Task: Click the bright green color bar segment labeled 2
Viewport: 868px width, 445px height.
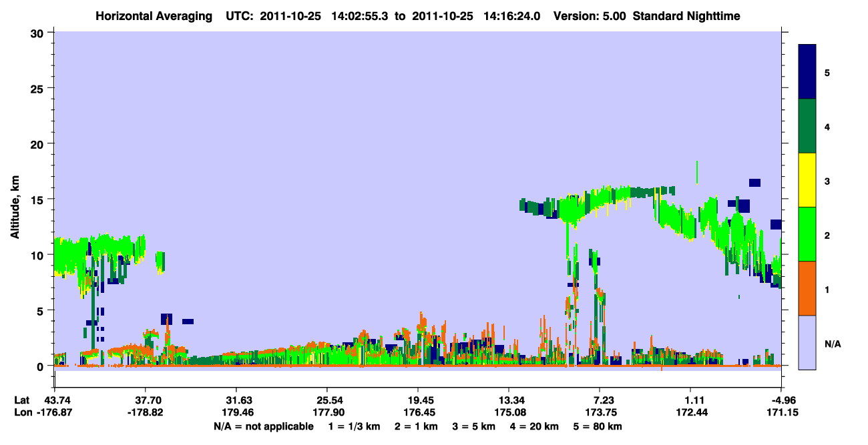Action: coord(808,234)
